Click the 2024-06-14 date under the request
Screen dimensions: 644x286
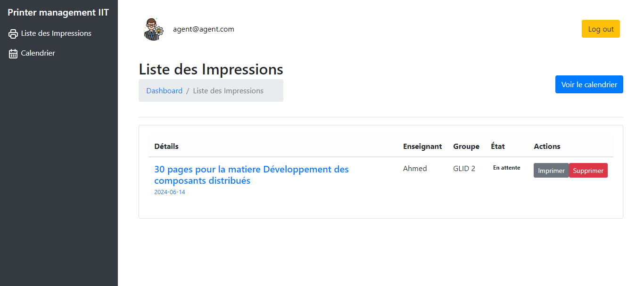(170, 192)
